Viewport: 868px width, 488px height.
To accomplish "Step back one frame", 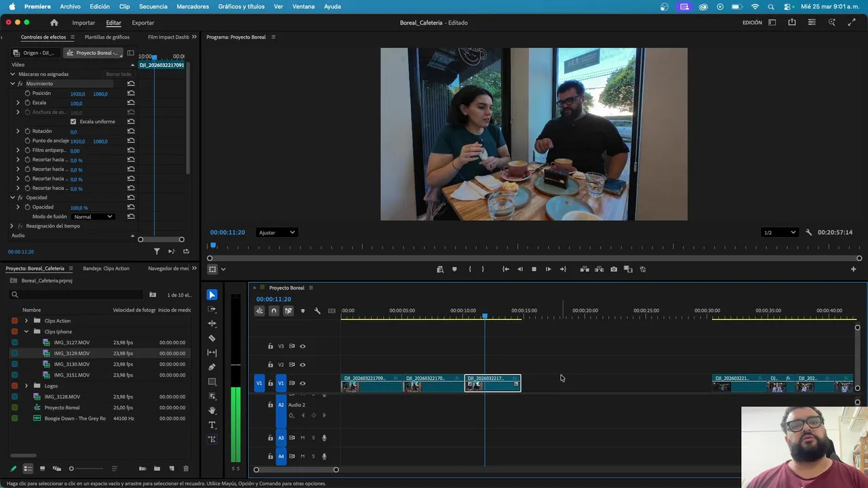I will pyautogui.click(x=520, y=269).
